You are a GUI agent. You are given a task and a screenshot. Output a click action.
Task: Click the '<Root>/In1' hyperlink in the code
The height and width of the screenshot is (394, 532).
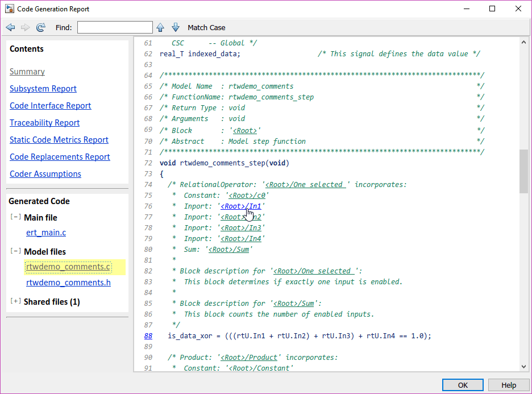point(240,206)
